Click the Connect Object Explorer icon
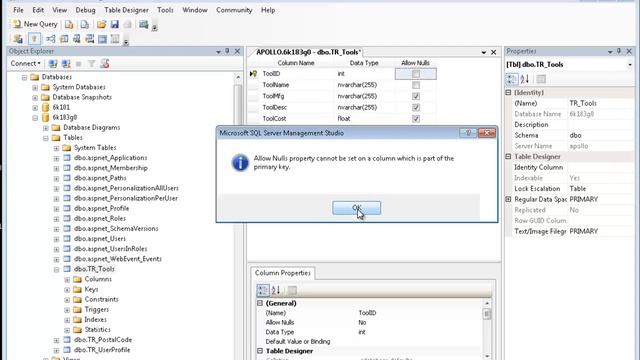The image size is (640, 360). 53,64
